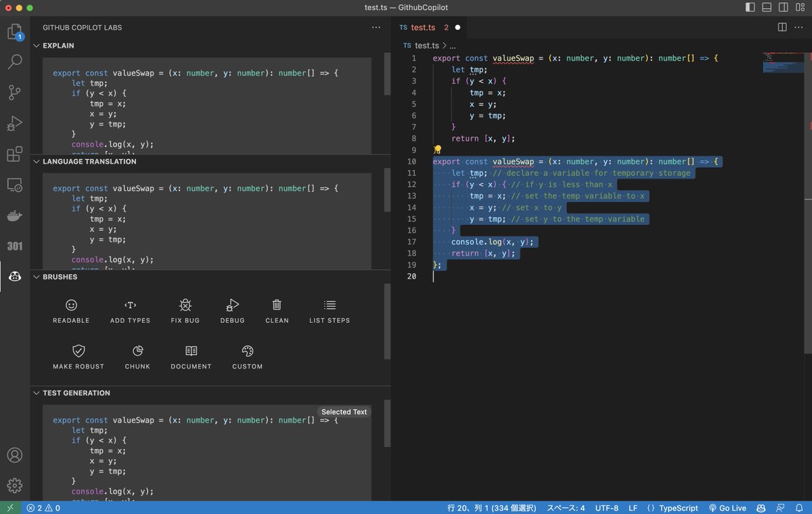
Task: Open the Source Control view
Action: coord(15,93)
